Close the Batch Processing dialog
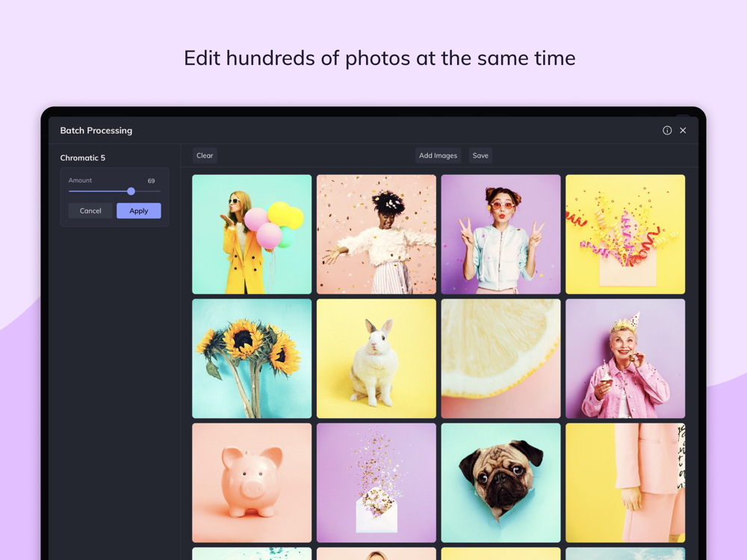The height and width of the screenshot is (560, 747). 683,131
